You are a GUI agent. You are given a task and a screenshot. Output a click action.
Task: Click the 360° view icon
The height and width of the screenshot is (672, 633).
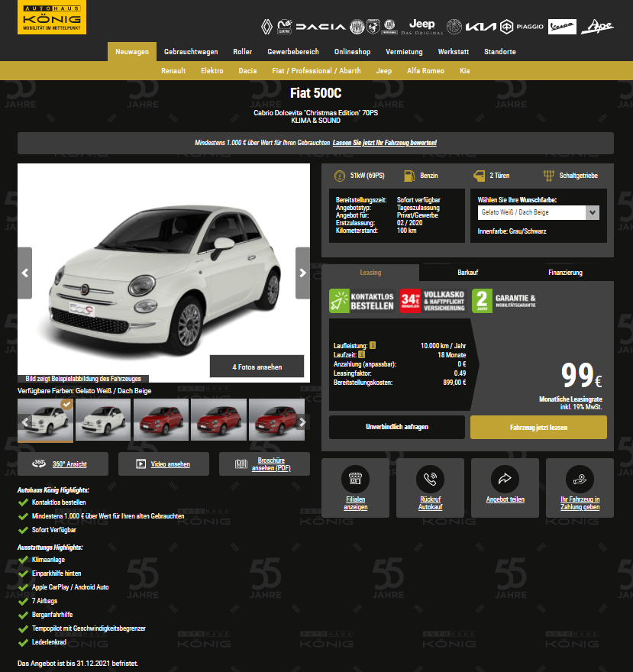tap(39, 464)
